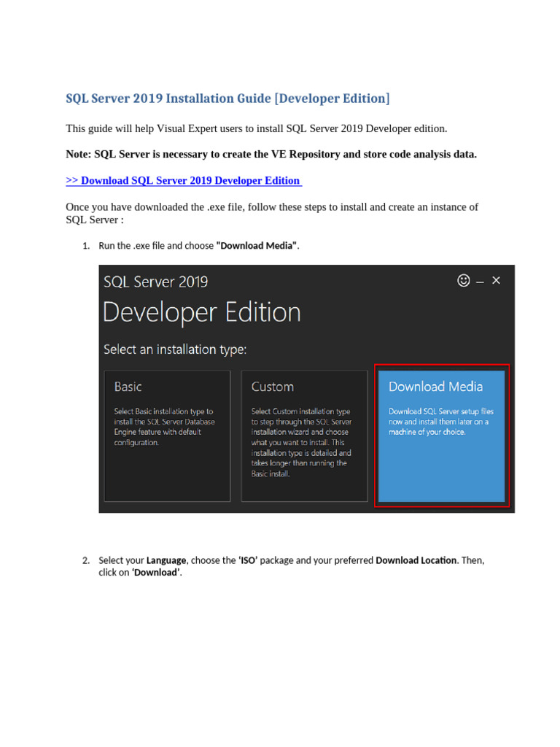560x747 pixels.
Task: Select the Custom installation type tile
Action: click(304, 436)
